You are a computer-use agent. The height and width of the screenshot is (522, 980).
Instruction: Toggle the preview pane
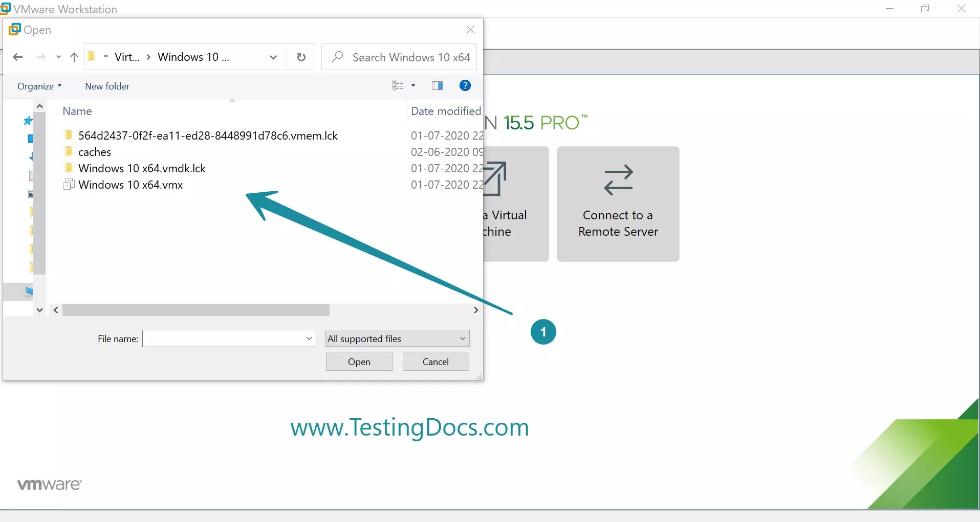(438, 85)
